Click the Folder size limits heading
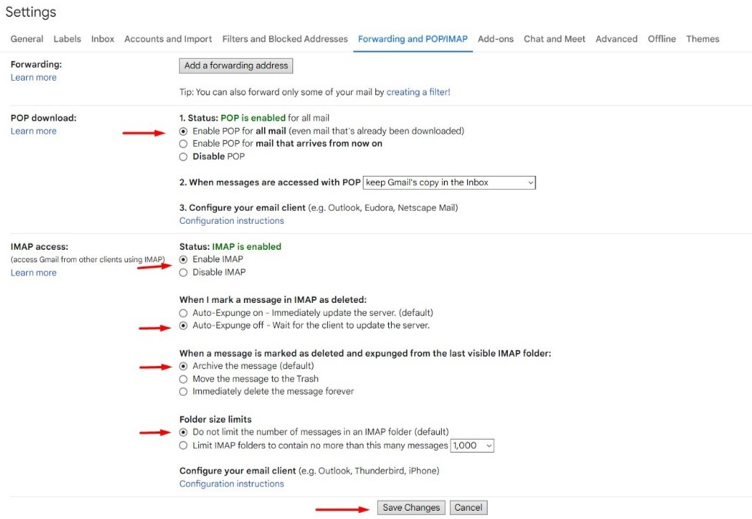 click(215, 419)
